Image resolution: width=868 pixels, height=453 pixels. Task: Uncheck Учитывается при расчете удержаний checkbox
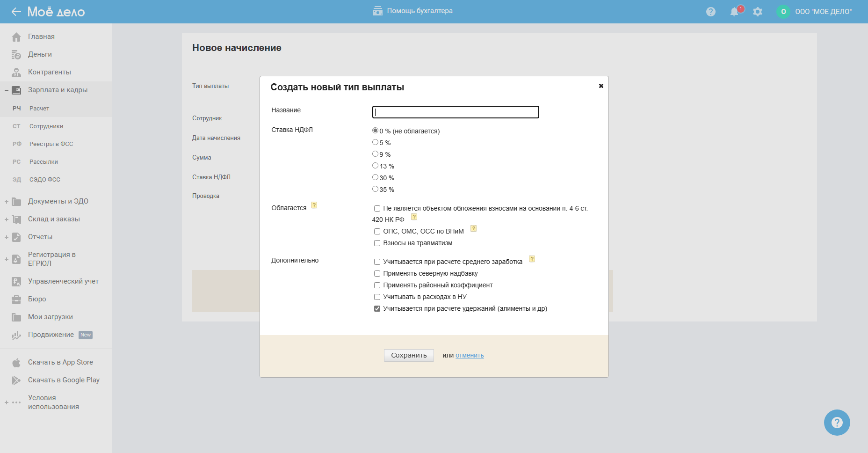click(377, 309)
